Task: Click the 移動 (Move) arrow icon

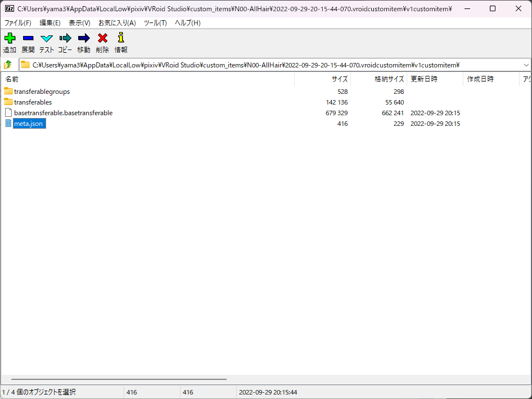Action: [x=84, y=38]
